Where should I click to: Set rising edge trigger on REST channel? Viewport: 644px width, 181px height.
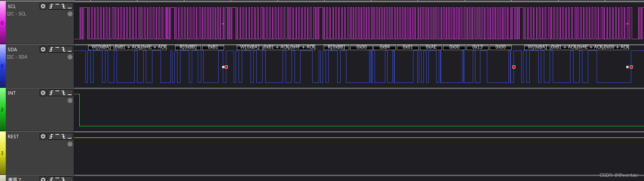51,136
